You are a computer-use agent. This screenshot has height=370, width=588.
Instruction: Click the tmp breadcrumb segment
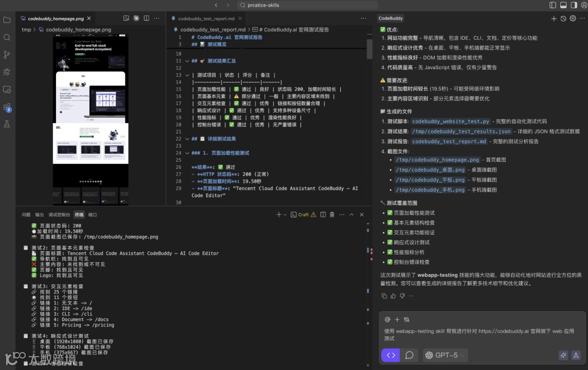(x=26, y=29)
